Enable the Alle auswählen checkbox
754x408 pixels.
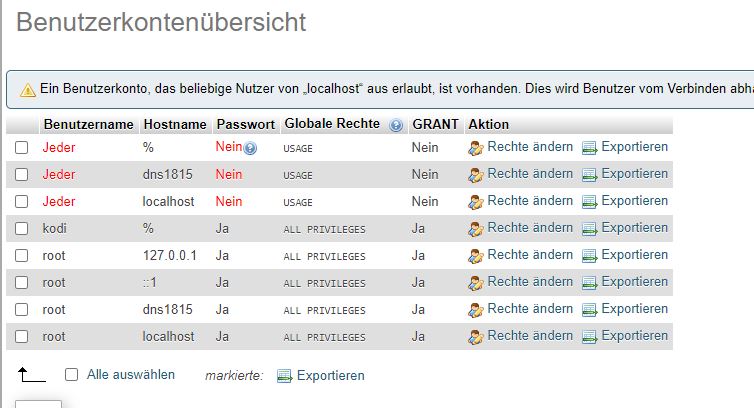pos(72,374)
